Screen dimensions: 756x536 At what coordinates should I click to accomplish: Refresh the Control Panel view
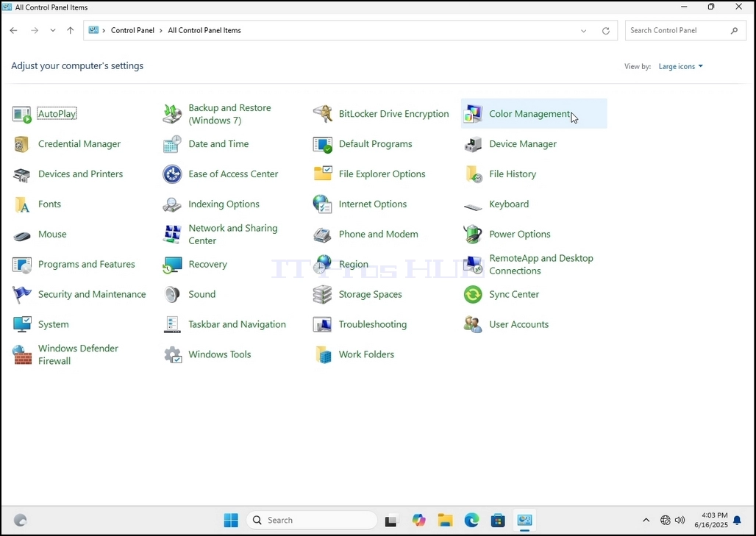[x=605, y=31]
